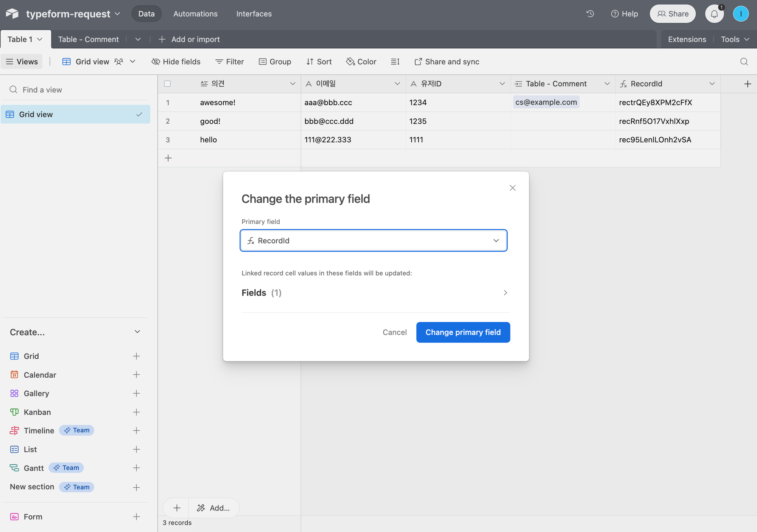This screenshot has width=757, height=532.
Task: Add a Calendar view via its plus
Action: point(136,375)
